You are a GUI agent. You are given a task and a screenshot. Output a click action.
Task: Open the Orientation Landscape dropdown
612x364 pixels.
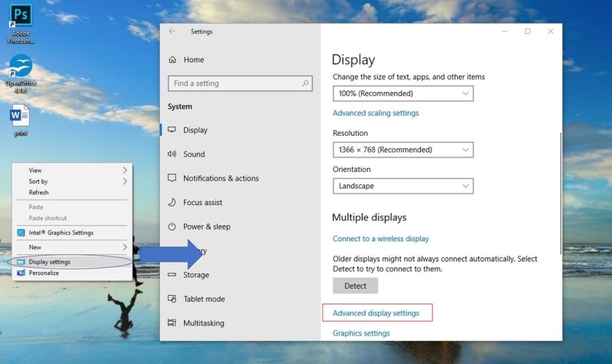click(403, 186)
